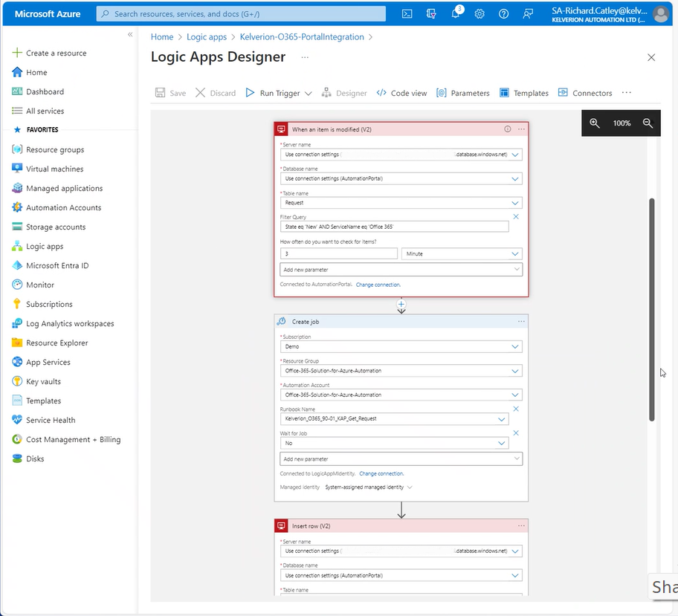The image size is (678, 616).
Task: Open Run Trigger dropdown arrow
Action: point(308,94)
